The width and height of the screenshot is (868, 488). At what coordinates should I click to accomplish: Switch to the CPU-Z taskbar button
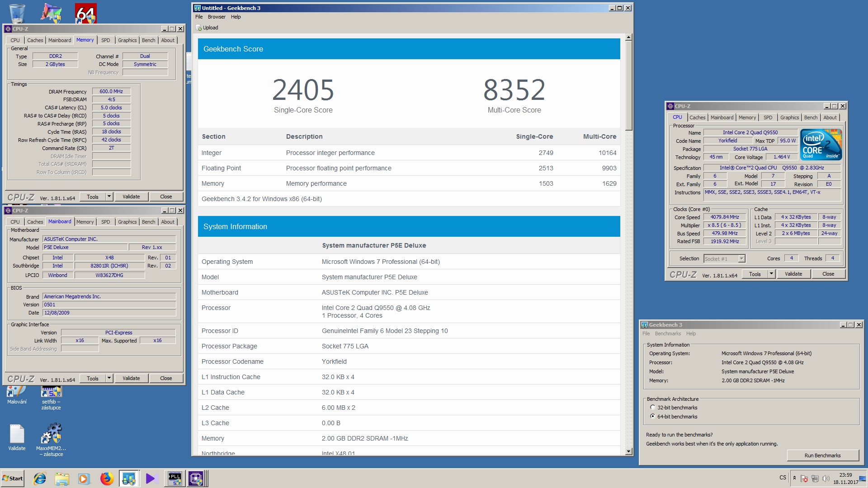tap(197, 479)
